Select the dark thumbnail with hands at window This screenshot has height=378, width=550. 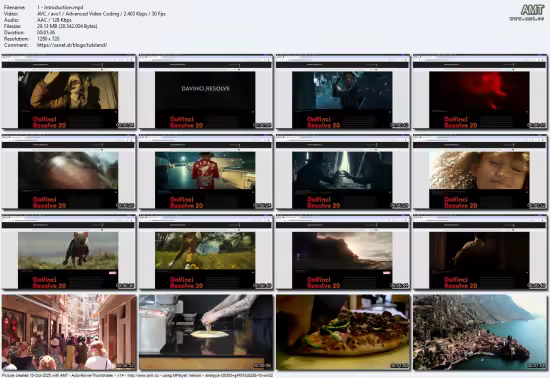(x=343, y=172)
